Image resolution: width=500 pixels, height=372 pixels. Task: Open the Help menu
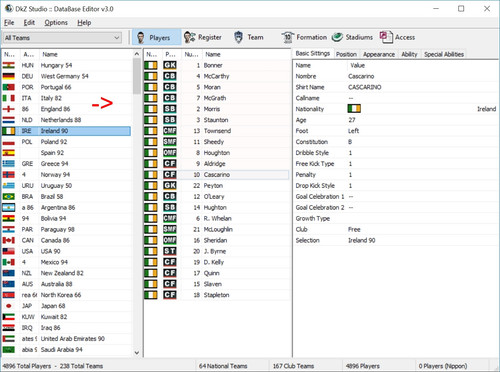[x=84, y=23]
